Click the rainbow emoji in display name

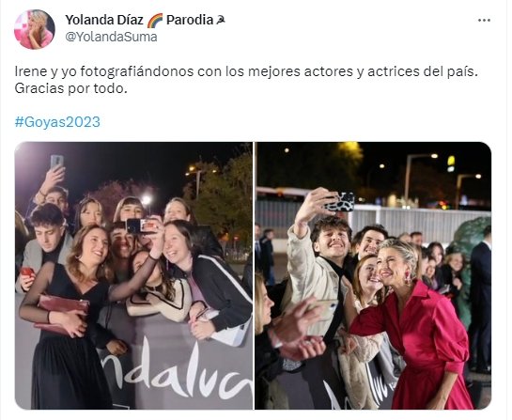click(x=154, y=21)
